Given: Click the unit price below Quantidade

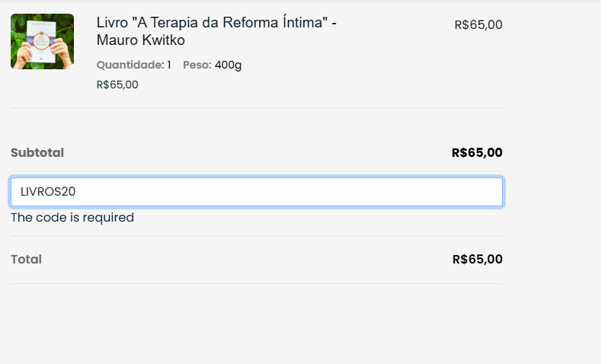Looking at the screenshot, I should [117, 85].
